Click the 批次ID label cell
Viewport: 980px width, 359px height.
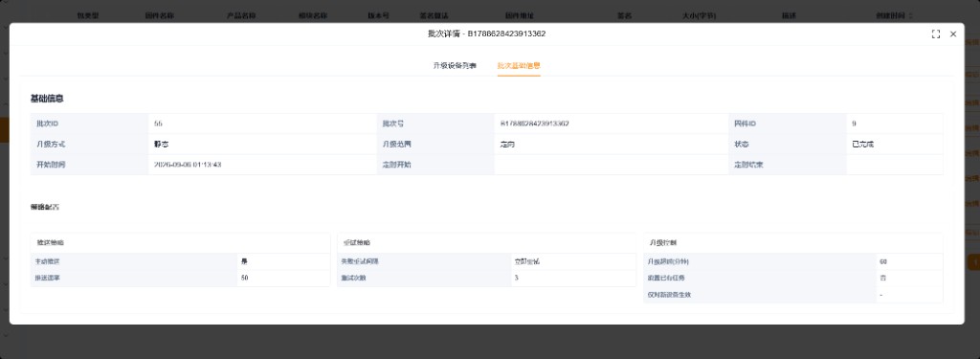click(x=89, y=123)
